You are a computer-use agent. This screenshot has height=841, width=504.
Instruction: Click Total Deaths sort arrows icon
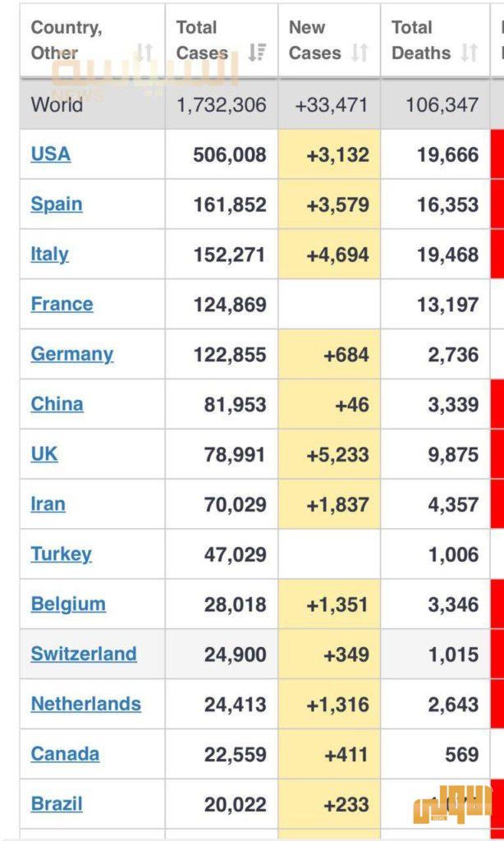(470, 53)
